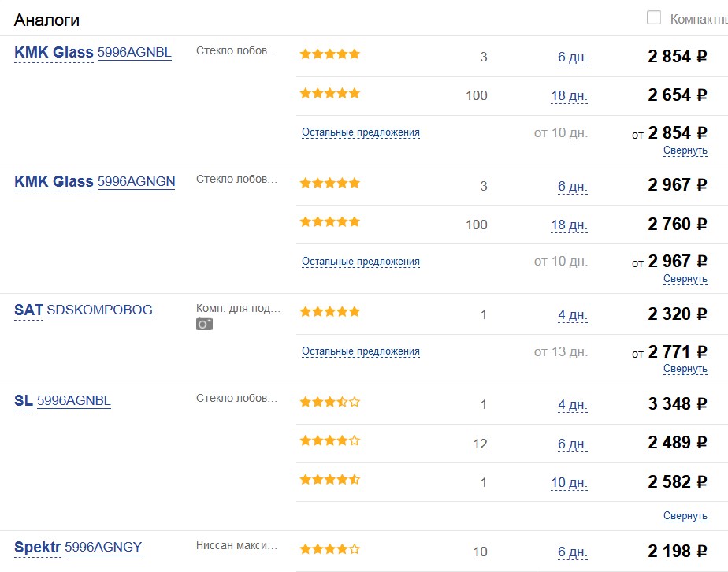Open part number link 5996AGNGN
Image resolution: width=728 pixels, height=572 pixels.
[136, 181]
